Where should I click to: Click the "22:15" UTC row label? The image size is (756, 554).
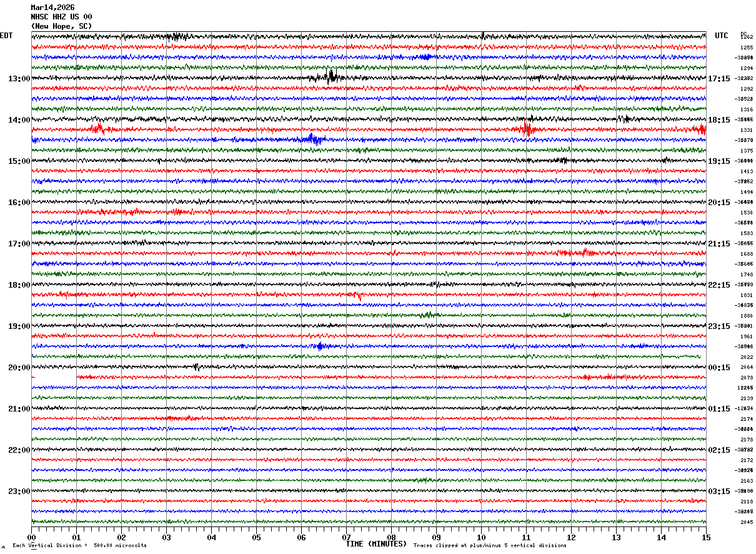point(719,285)
